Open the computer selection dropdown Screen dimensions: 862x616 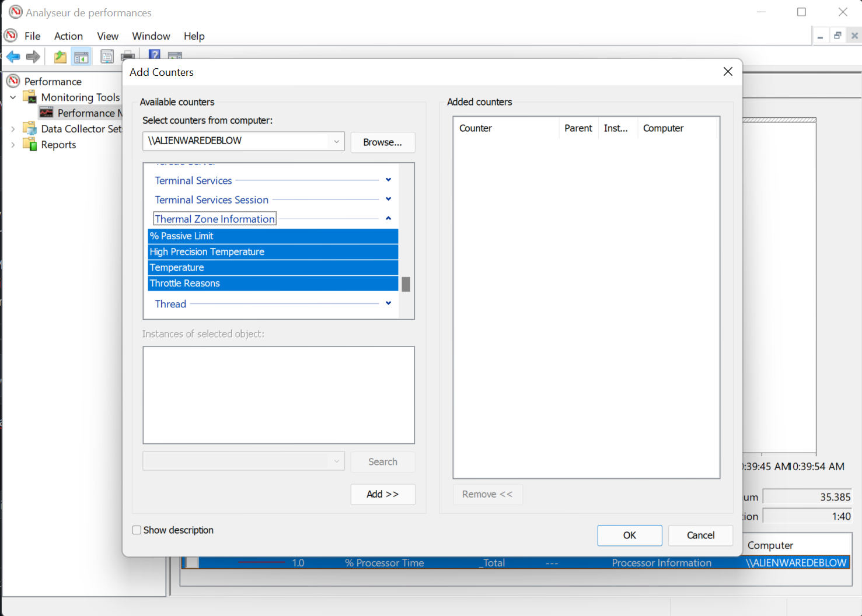click(x=336, y=141)
